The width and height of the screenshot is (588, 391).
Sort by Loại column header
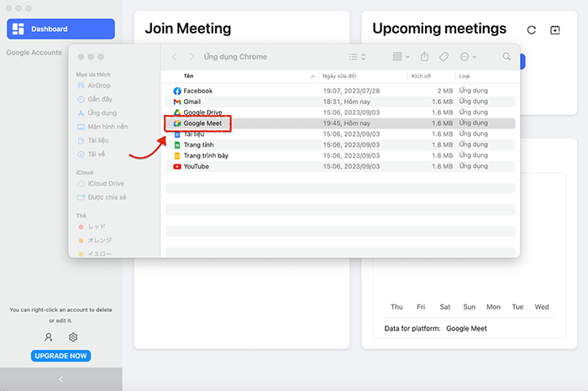tap(465, 76)
